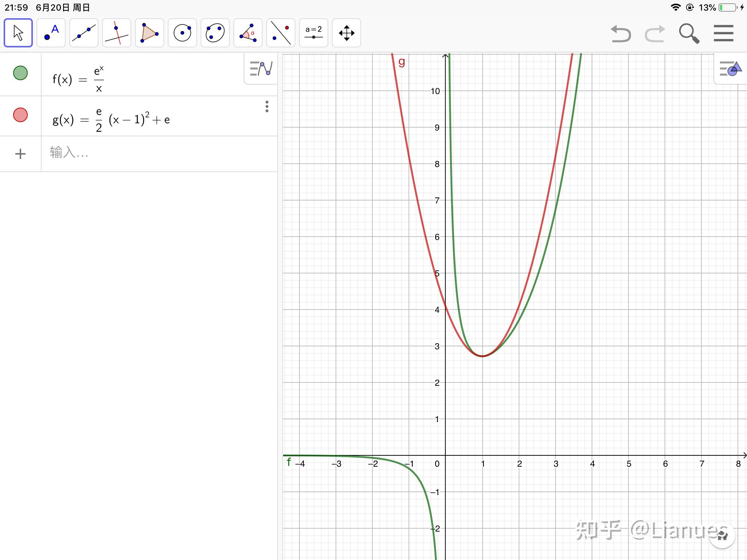The height and width of the screenshot is (560, 747).
Task: Select the Angle tool
Action: pyautogui.click(x=248, y=33)
